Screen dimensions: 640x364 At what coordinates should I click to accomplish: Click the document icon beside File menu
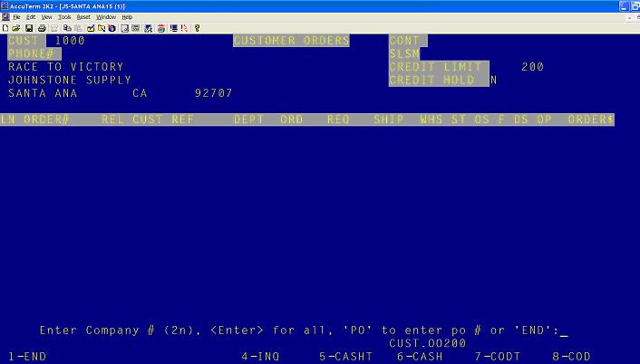point(5,17)
